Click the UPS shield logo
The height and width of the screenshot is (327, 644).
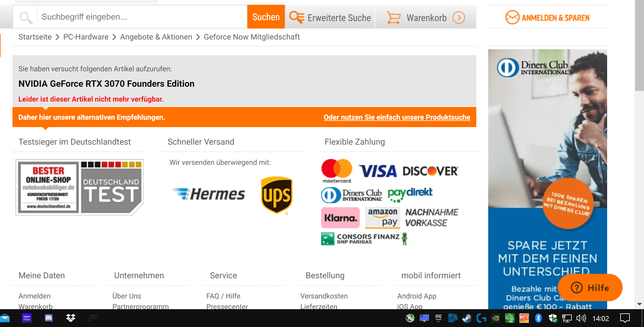click(x=277, y=195)
